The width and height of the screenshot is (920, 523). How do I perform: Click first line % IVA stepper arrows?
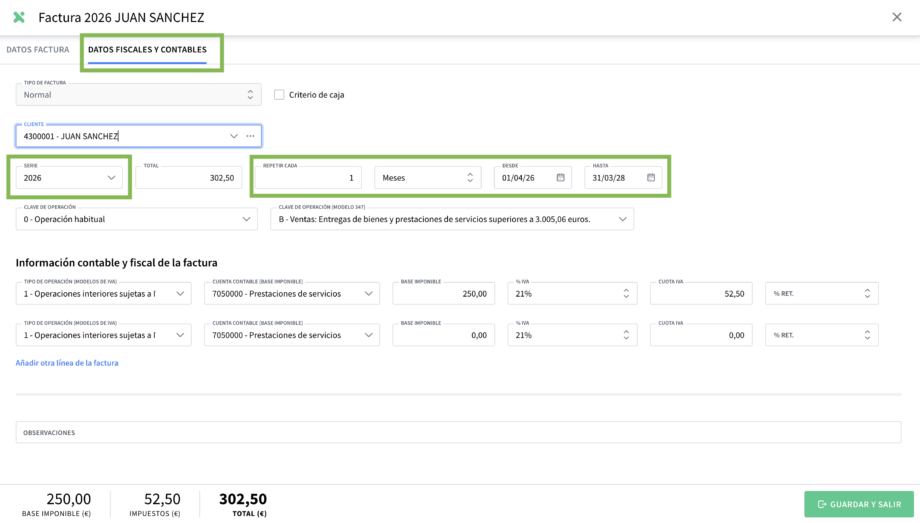pos(626,294)
